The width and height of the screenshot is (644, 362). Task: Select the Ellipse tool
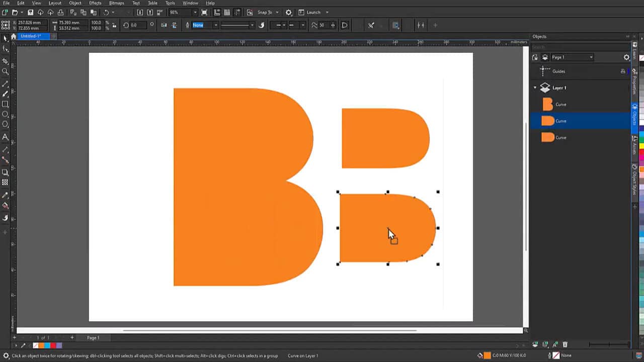(x=6, y=114)
